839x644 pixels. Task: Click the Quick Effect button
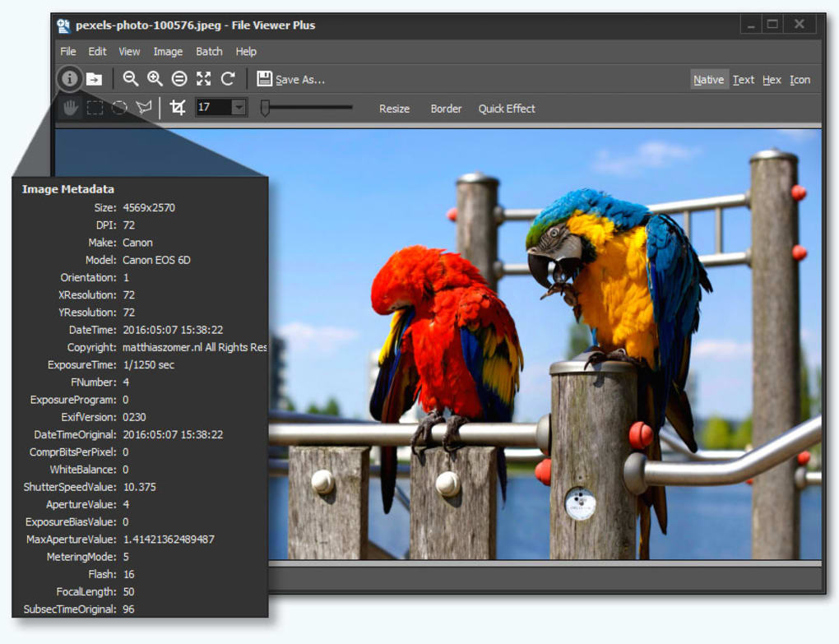pos(507,109)
